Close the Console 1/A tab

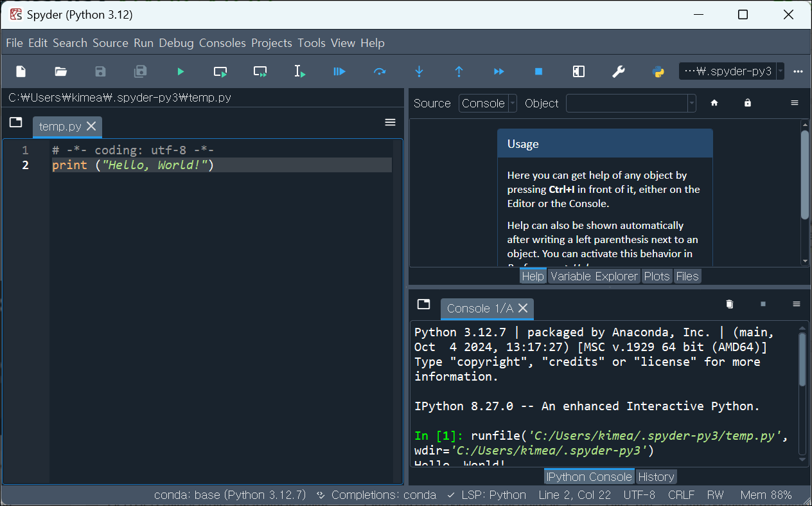point(523,309)
